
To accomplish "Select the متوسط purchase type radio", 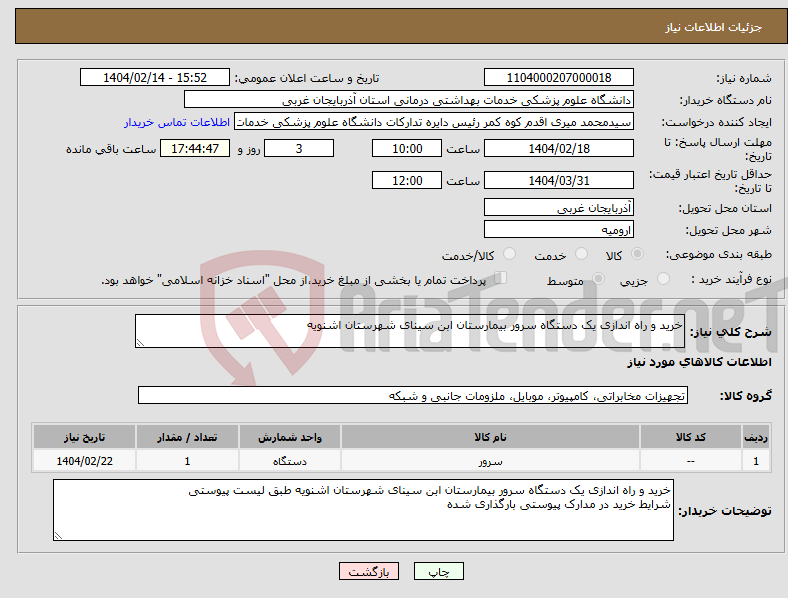I will [x=598, y=278].
